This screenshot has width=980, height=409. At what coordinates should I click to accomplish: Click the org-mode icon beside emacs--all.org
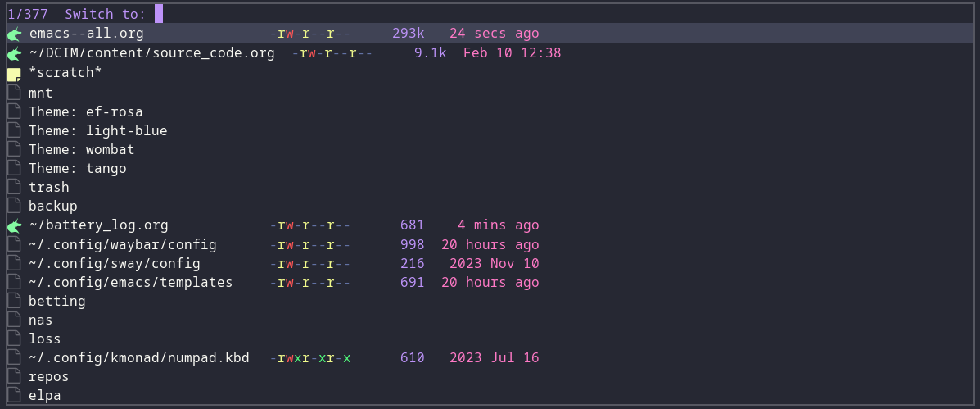pyautogui.click(x=14, y=34)
